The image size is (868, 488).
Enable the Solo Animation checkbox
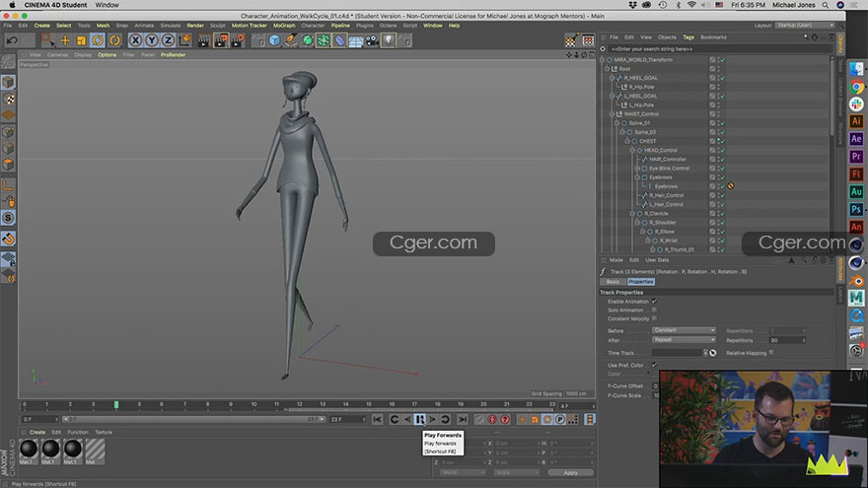(x=654, y=310)
